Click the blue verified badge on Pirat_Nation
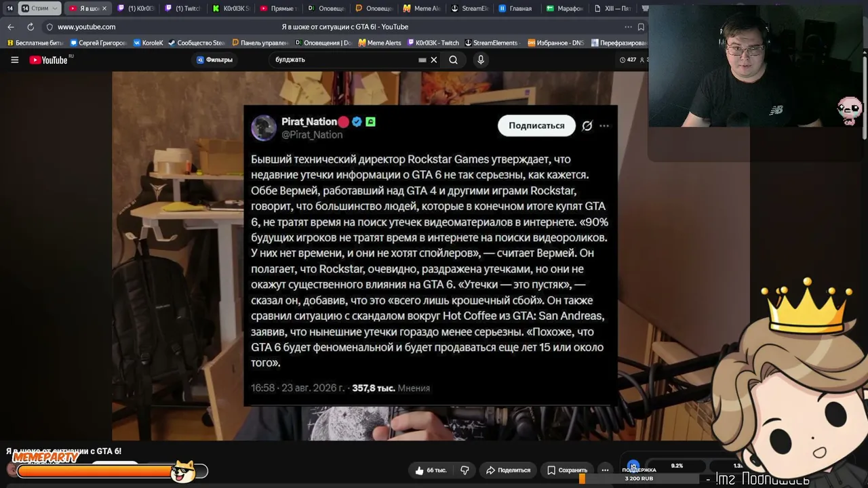The width and height of the screenshot is (868, 488). tap(357, 122)
